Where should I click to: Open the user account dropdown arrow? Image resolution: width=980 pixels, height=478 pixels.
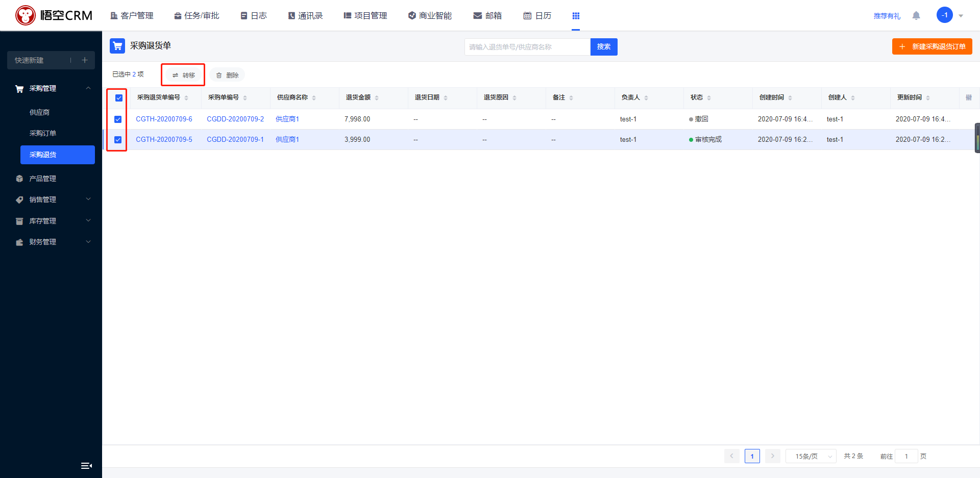click(961, 16)
